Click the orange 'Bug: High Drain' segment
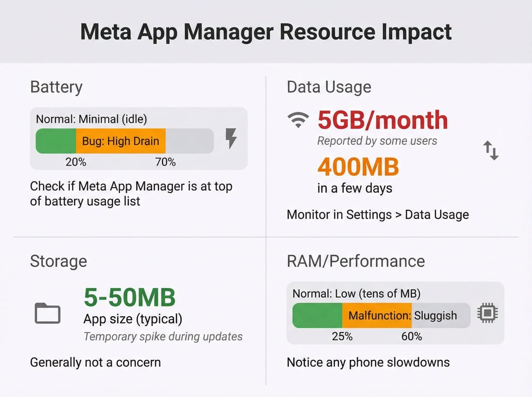 pos(121,141)
